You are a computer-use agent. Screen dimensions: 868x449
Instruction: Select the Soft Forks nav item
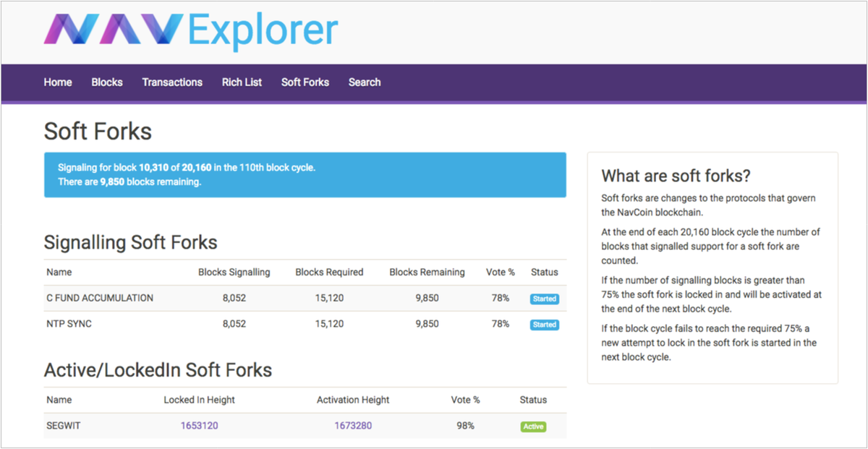(x=305, y=82)
